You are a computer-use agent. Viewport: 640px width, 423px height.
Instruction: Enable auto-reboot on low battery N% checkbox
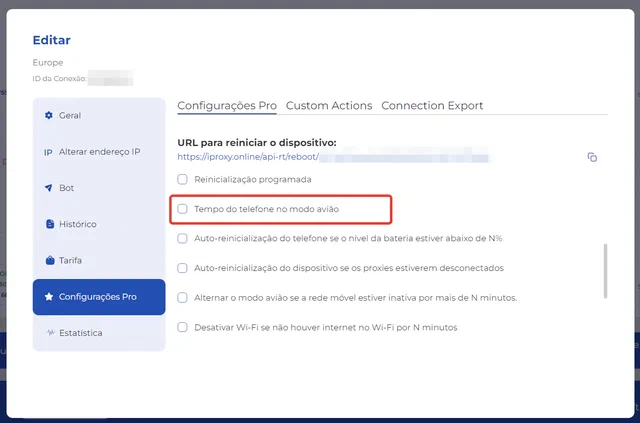pos(182,238)
